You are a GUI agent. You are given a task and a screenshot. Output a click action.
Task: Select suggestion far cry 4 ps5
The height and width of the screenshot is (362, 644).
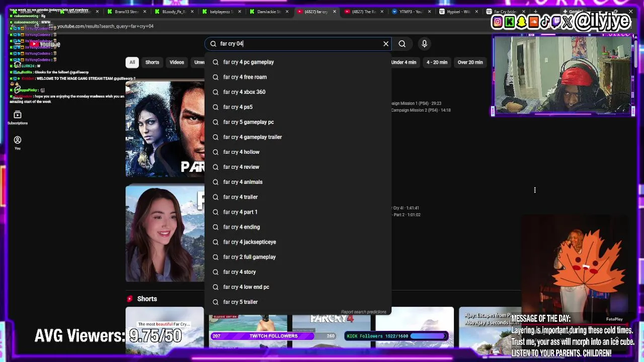pos(298,107)
